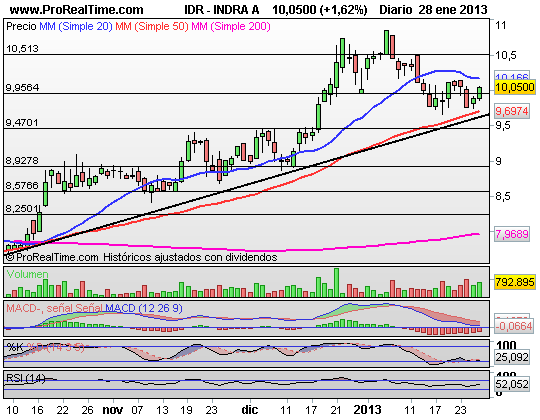The image size is (540, 420).
Task: Click the 2013 year label on date axis
Action: pyautogui.click(x=367, y=410)
